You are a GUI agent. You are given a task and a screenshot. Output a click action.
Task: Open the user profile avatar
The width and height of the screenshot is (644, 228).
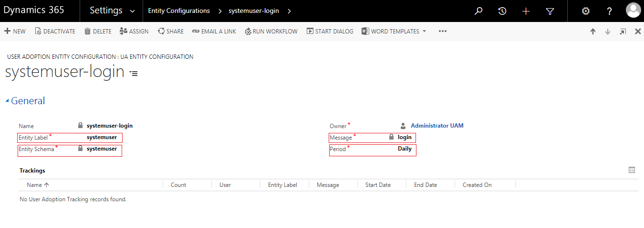tap(633, 11)
